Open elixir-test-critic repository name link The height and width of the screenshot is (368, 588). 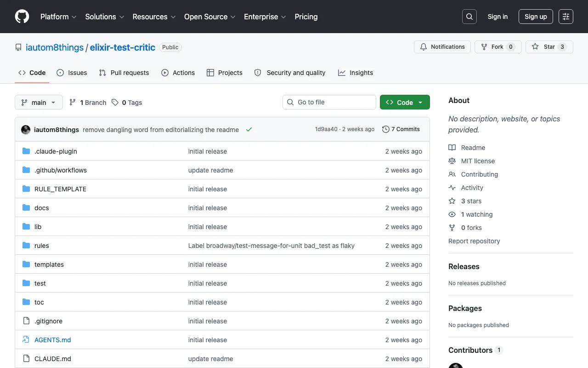click(x=123, y=47)
